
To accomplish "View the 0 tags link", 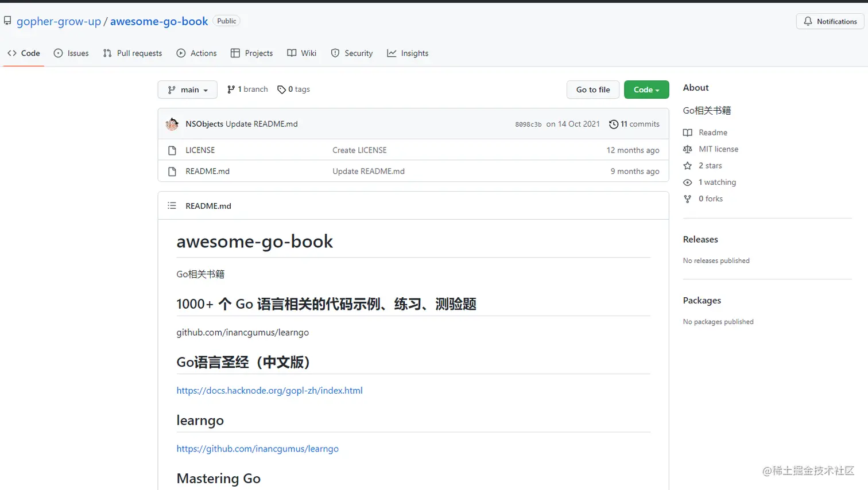I will click(x=293, y=90).
